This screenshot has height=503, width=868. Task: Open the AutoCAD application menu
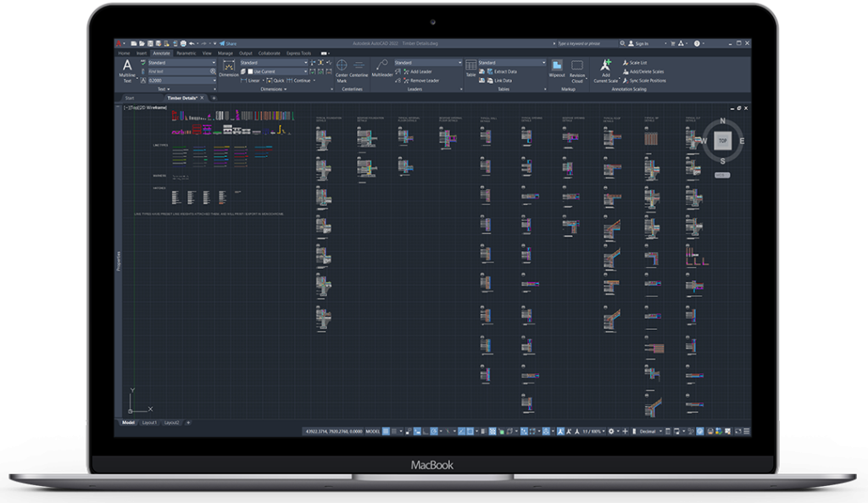click(x=119, y=43)
